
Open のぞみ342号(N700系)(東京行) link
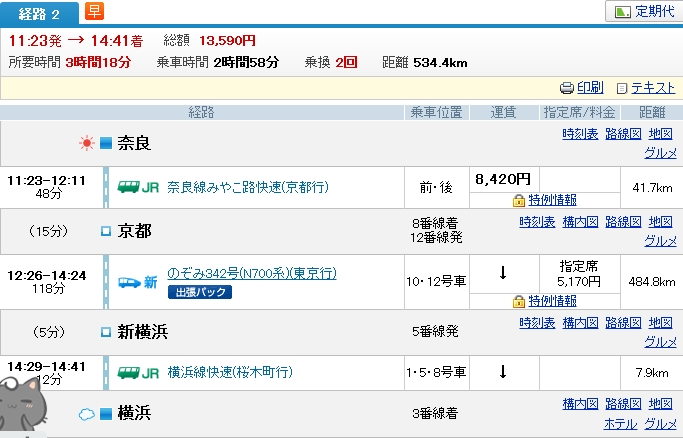coord(252,273)
